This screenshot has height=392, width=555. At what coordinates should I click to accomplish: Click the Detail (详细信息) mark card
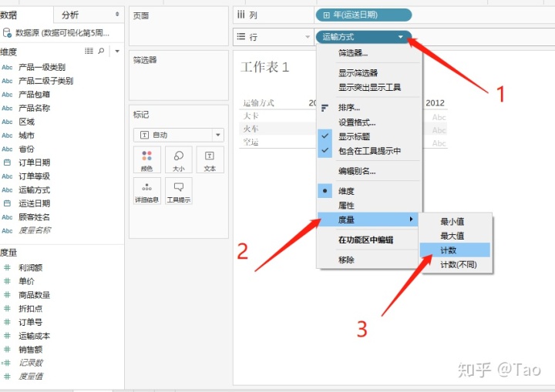point(147,191)
